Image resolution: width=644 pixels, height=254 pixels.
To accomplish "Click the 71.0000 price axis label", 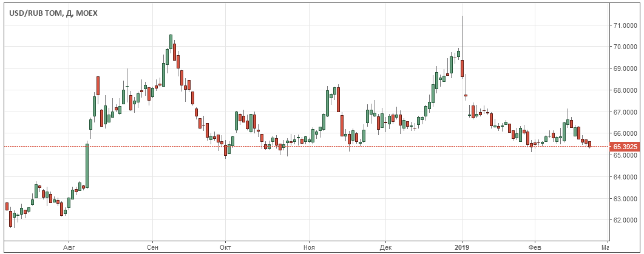I will point(625,25).
